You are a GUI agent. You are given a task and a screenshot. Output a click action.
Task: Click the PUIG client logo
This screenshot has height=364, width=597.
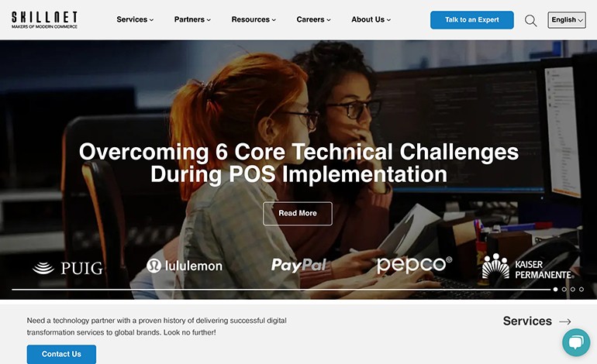click(67, 268)
